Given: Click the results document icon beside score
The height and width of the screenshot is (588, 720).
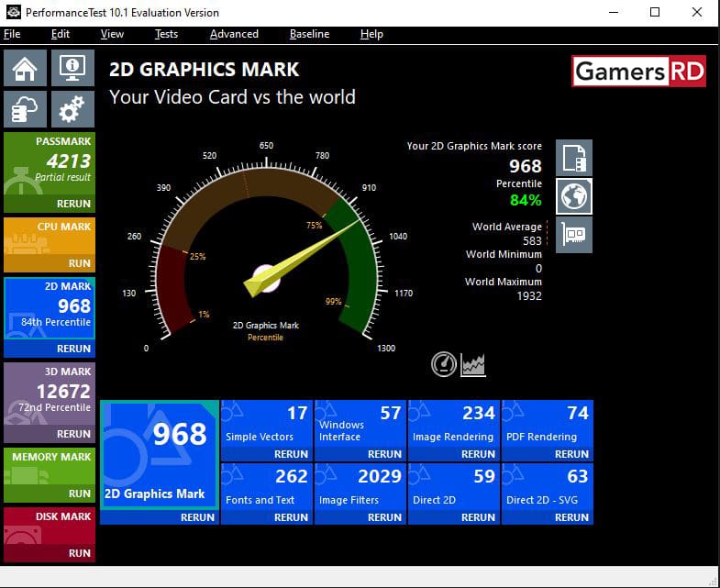Looking at the screenshot, I should point(575,158).
